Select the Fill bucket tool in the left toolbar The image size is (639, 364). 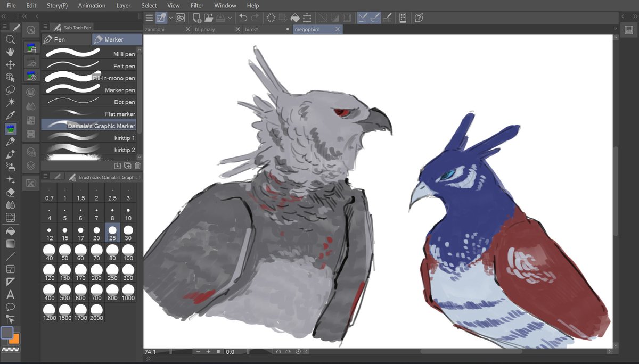click(x=10, y=231)
